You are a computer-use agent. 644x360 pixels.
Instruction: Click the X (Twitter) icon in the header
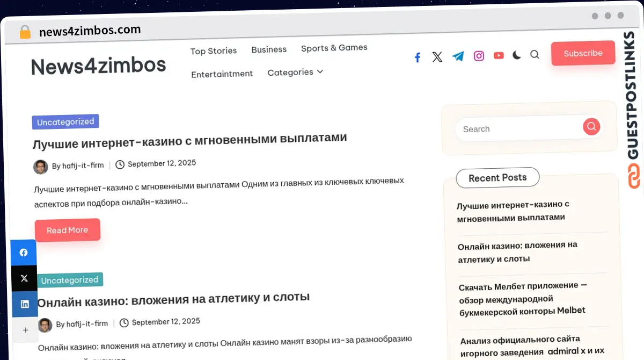[437, 57]
